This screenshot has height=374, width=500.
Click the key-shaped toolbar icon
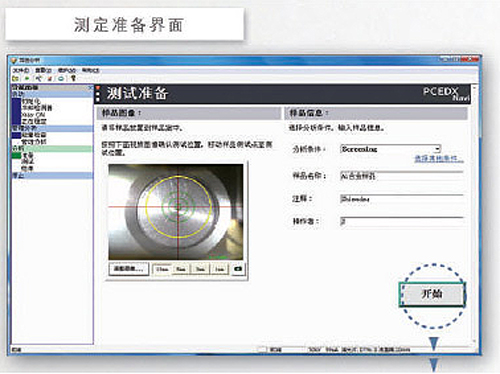[73, 79]
